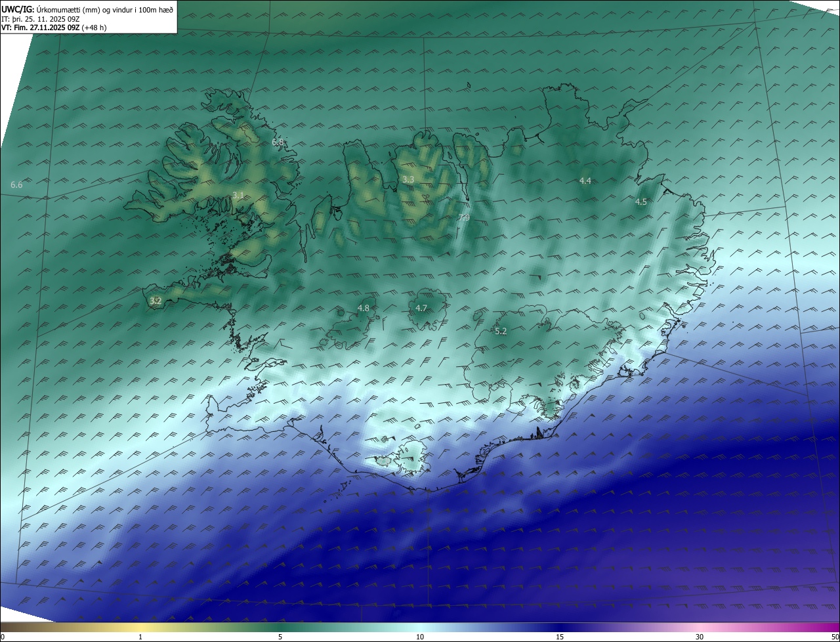The image size is (840, 642).
Task: Click the 3.2 value label on the map
Action: pyautogui.click(x=156, y=301)
